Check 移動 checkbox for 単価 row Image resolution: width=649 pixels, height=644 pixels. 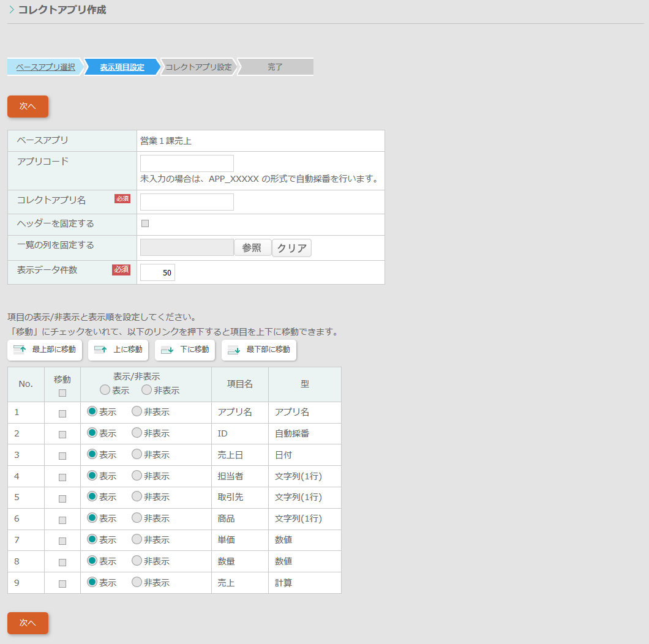[x=62, y=541]
